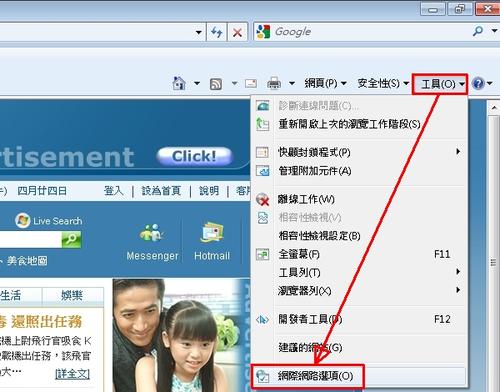Click the Refresh button beside address bar
The height and width of the screenshot is (392, 500).
[217, 32]
